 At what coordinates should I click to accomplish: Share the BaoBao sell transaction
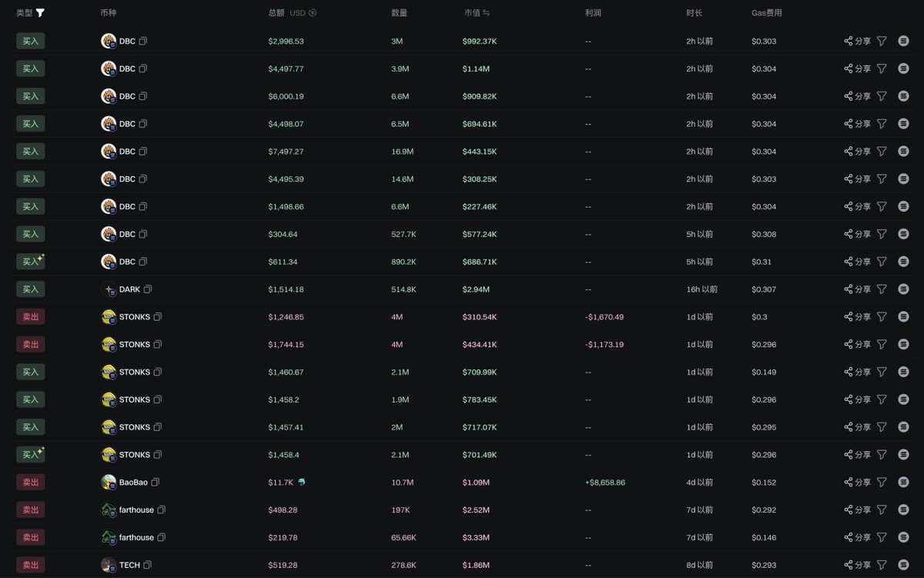857,483
